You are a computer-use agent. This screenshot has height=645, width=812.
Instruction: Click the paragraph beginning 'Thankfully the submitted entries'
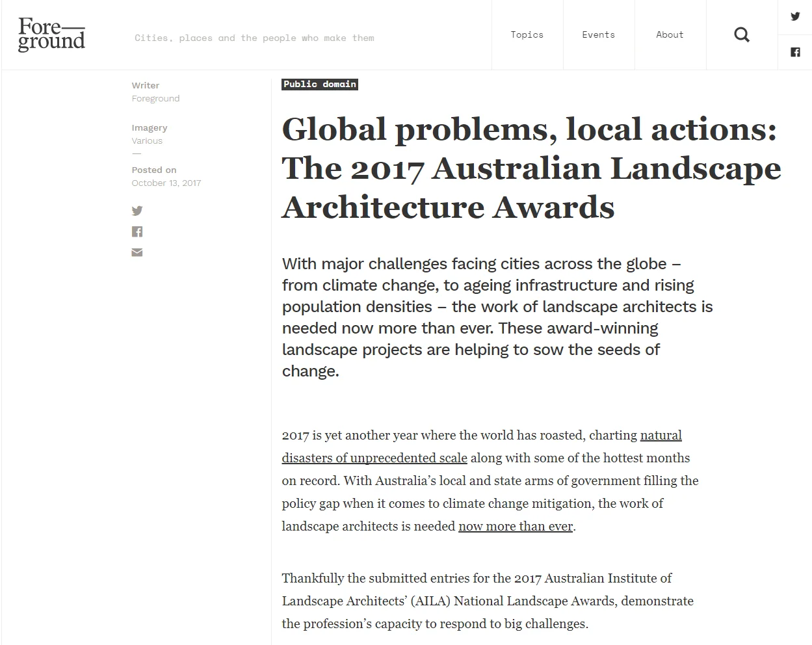tap(488, 601)
